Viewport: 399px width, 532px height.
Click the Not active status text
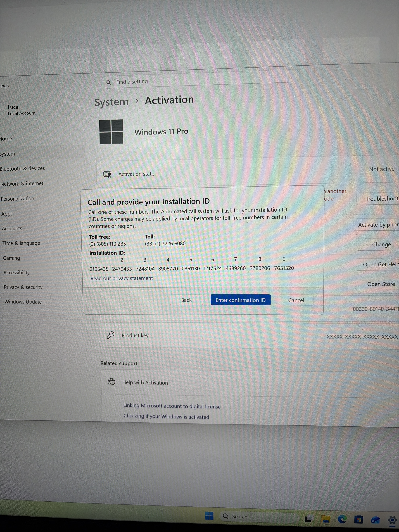tap(382, 169)
